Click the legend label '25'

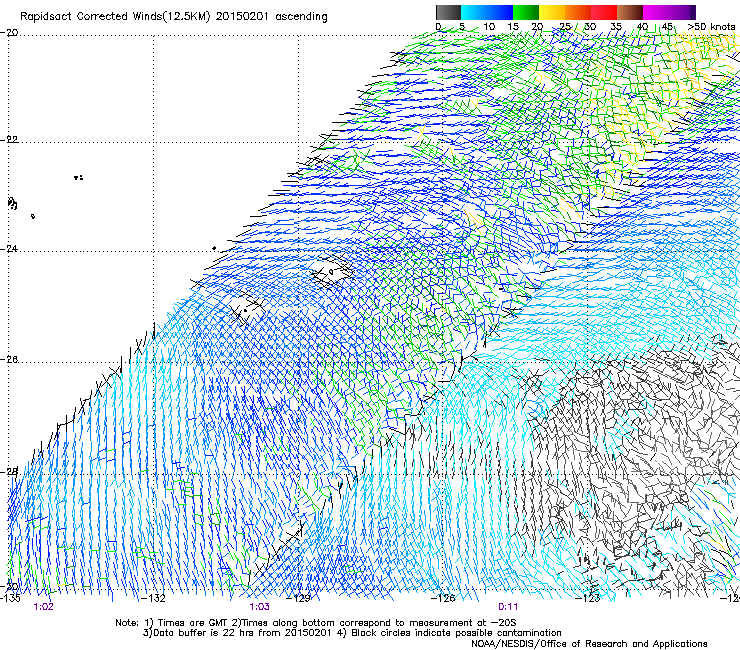[565, 27]
